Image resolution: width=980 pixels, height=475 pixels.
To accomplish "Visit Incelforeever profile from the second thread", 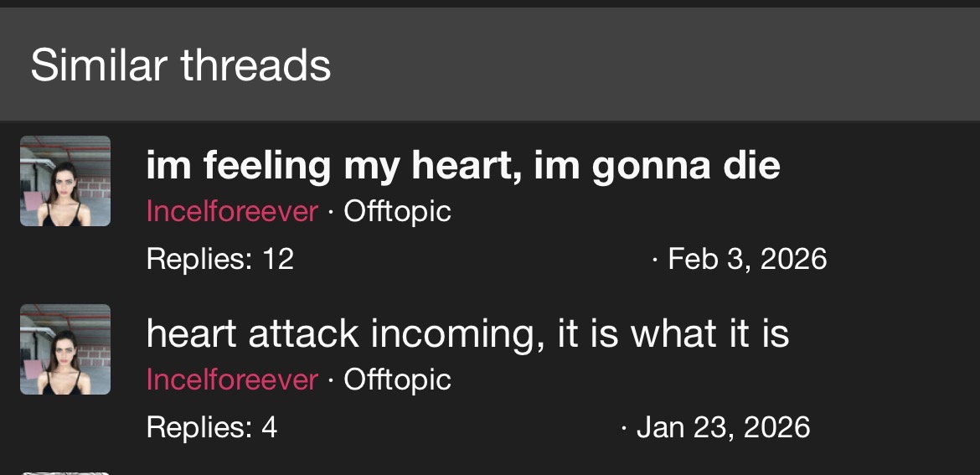I will pos(232,379).
